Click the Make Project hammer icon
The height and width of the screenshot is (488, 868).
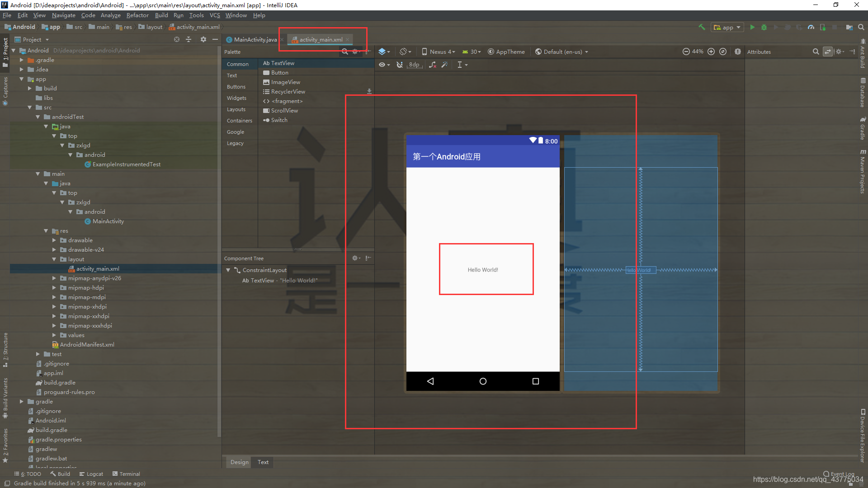[x=702, y=27]
